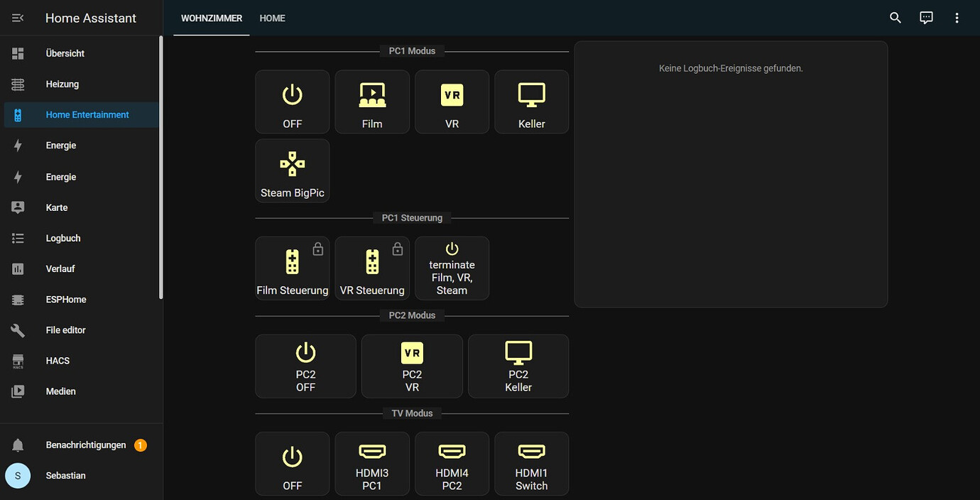980x500 pixels.
Task: Select HDMI3 PC1 input
Action: point(372,463)
